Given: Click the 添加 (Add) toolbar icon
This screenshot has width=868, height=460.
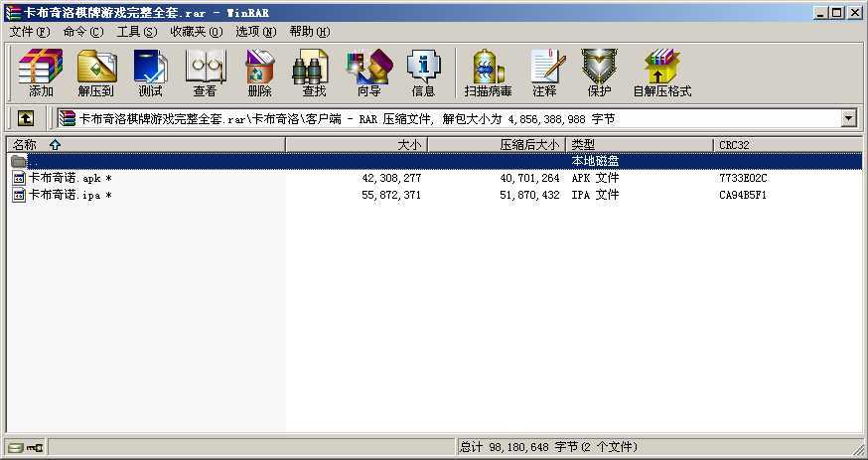Looking at the screenshot, I should click(41, 73).
